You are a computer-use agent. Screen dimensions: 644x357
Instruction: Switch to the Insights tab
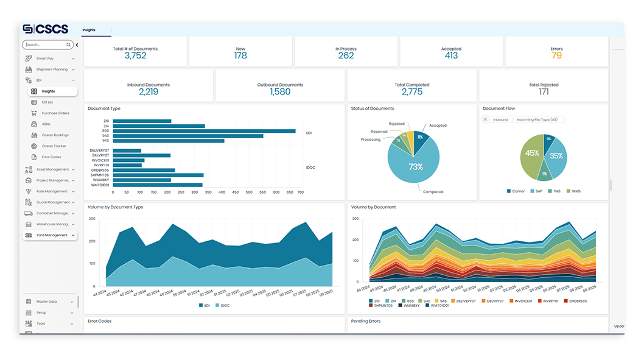coord(88,30)
